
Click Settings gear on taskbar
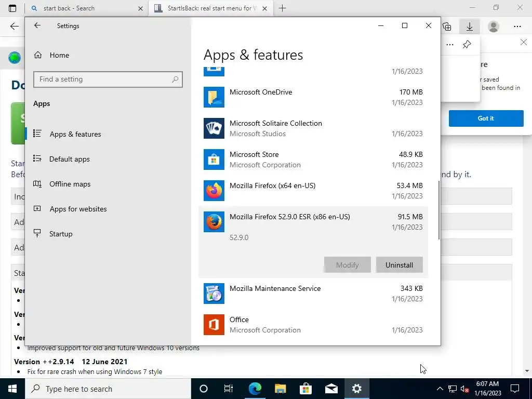[x=356, y=389]
